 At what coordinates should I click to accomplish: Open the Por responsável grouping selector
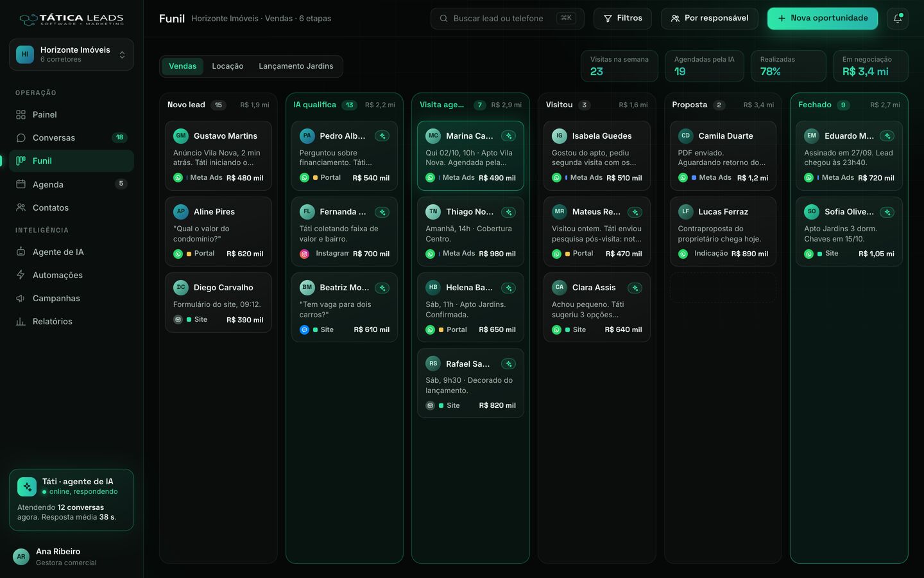pyautogui.click(x=710, y=19)
